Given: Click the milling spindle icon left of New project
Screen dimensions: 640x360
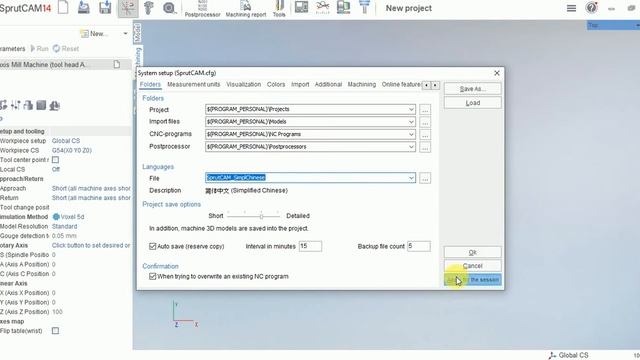Looking at the screenshot, I should coord(364,7).
